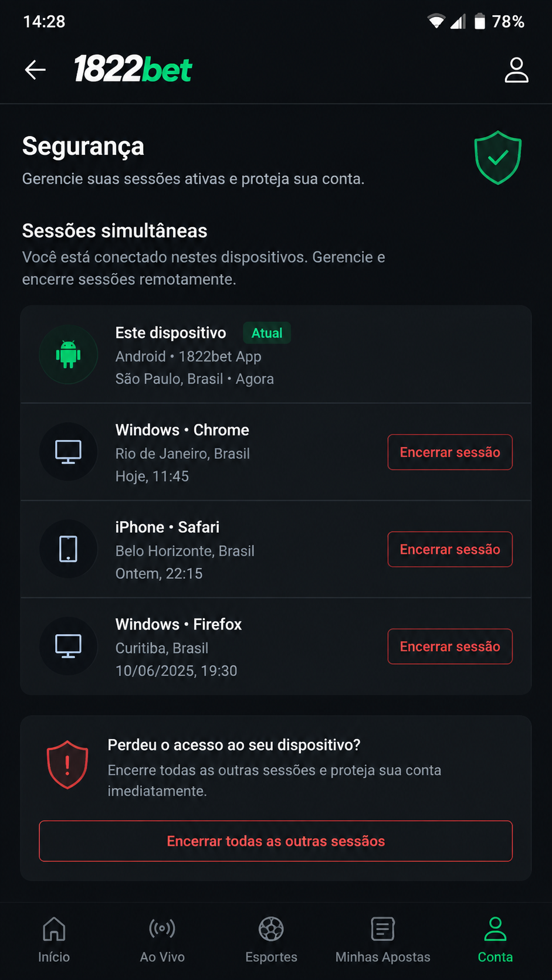The height and width of the screenshot is (980, 552).
Task: Switch to the Esportes tab
Action: point(271,940)
